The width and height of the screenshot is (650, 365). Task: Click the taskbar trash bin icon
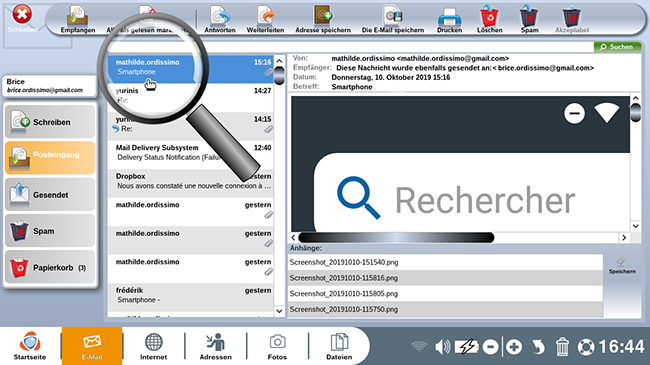click(562, 347)
